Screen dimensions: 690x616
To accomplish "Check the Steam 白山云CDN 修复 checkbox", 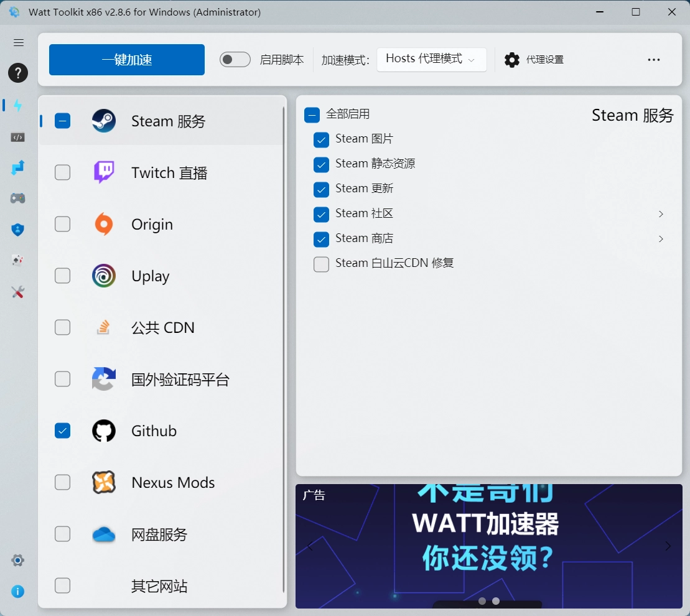I will point(321,264).
